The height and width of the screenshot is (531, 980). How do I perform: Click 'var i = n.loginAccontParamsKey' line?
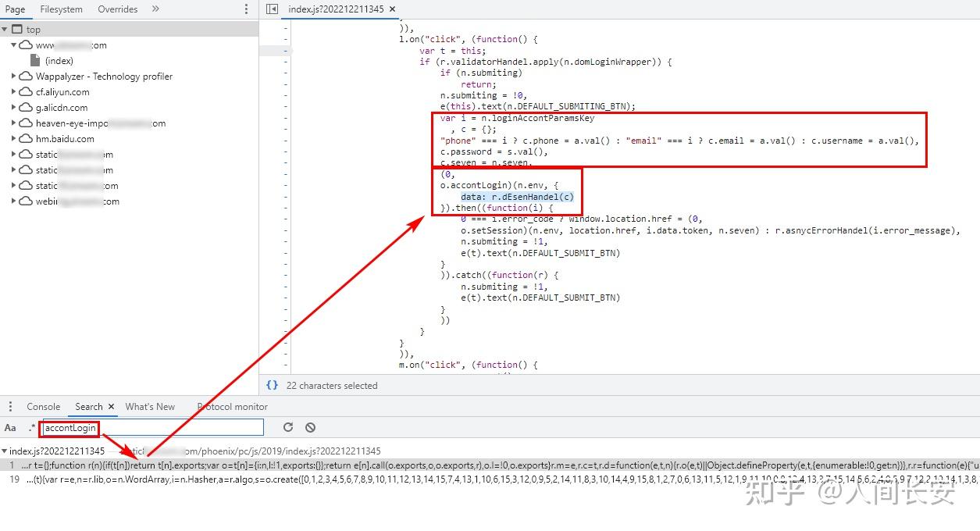(517, 118)
